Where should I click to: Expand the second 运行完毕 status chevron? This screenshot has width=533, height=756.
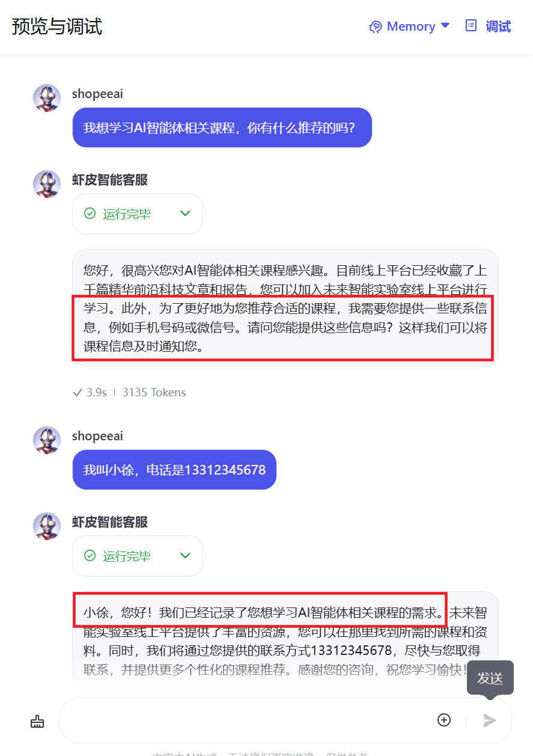(x=186, y=556)
